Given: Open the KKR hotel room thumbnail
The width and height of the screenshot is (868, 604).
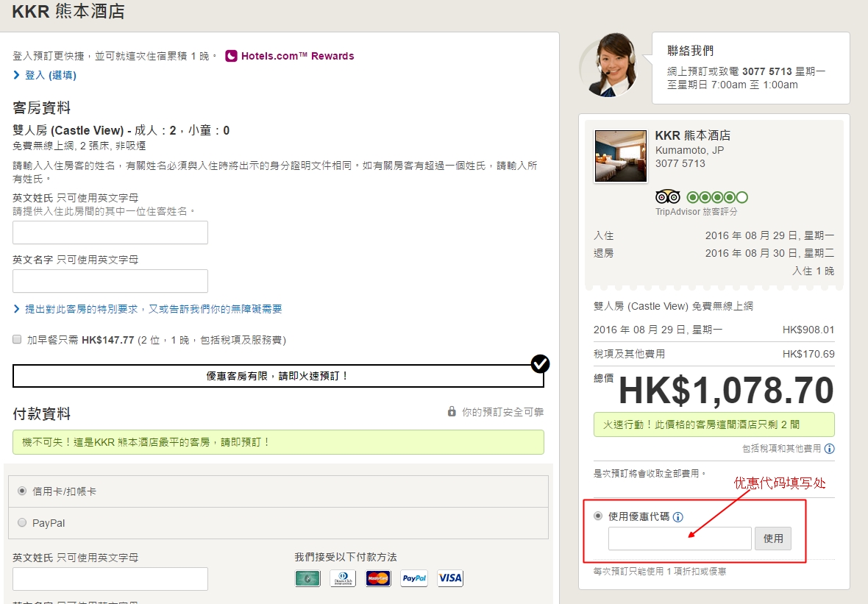Looking at the screenshot, I should [621, 156].
